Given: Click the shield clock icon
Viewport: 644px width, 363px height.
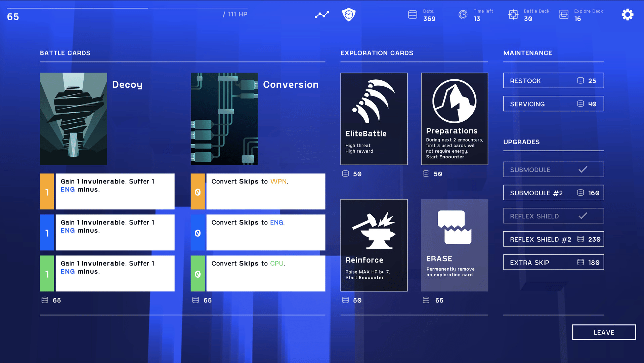Looking at the screenshot, I should (349, 15).
